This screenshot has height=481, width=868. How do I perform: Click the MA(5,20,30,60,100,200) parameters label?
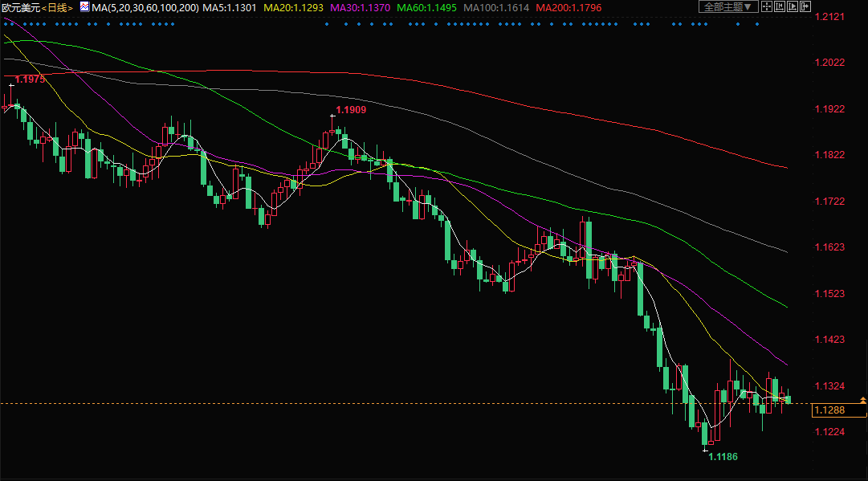pos(145,7)
